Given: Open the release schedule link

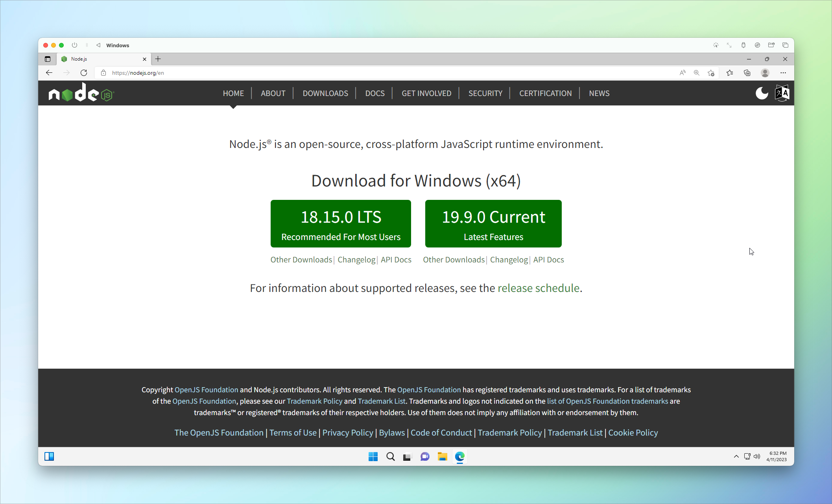Looking at the screenshot, I should click(538, 288).
